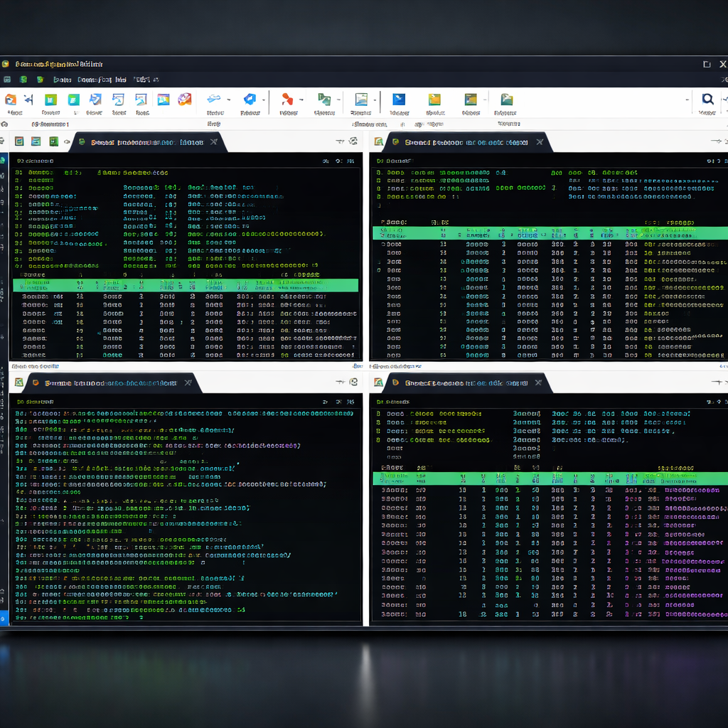Click the first green icon above the top-left pane
Viewport: 728px width, 728px height.
[x=20, y=142]
